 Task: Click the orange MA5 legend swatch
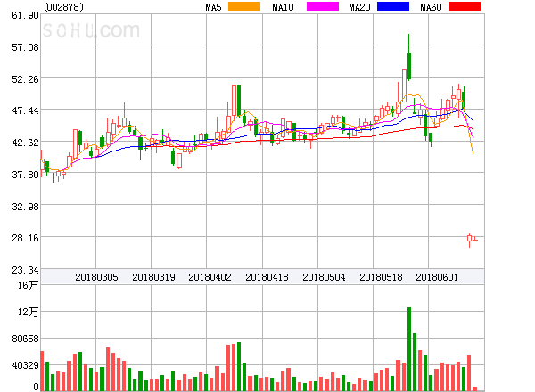click(x=244, y=6)
